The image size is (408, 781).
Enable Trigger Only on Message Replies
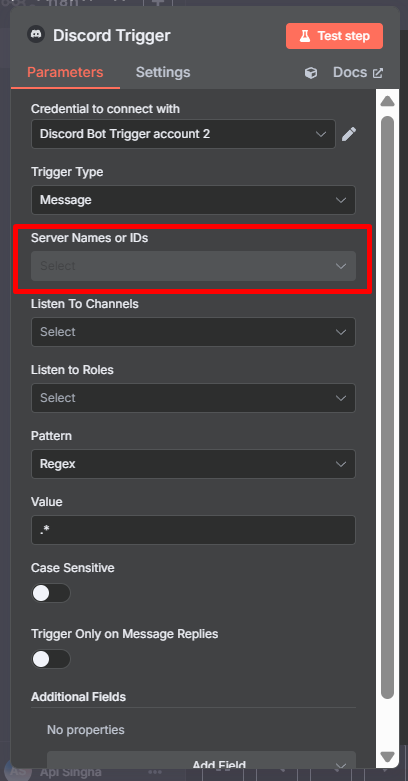pos(51,659)
